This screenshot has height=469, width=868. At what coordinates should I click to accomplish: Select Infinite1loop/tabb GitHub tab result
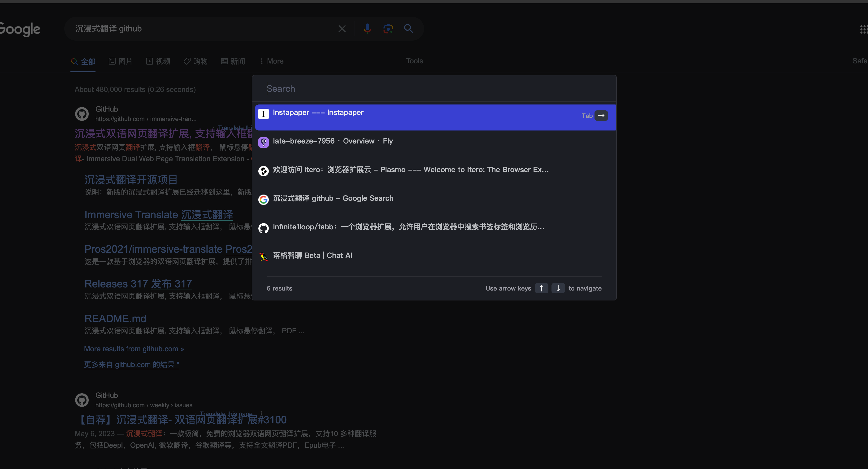coord(408,227)
